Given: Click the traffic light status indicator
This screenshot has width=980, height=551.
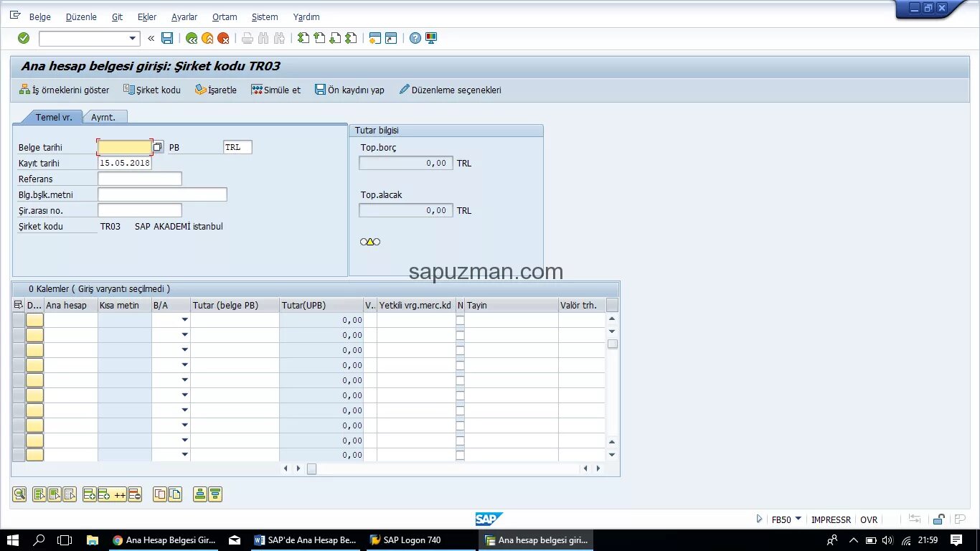Looking at the screenshot, I should point(370,242).
